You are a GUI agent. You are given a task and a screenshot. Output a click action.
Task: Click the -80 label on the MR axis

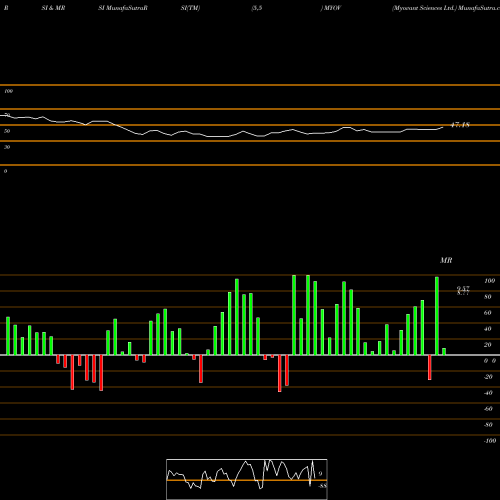point(488,425)
